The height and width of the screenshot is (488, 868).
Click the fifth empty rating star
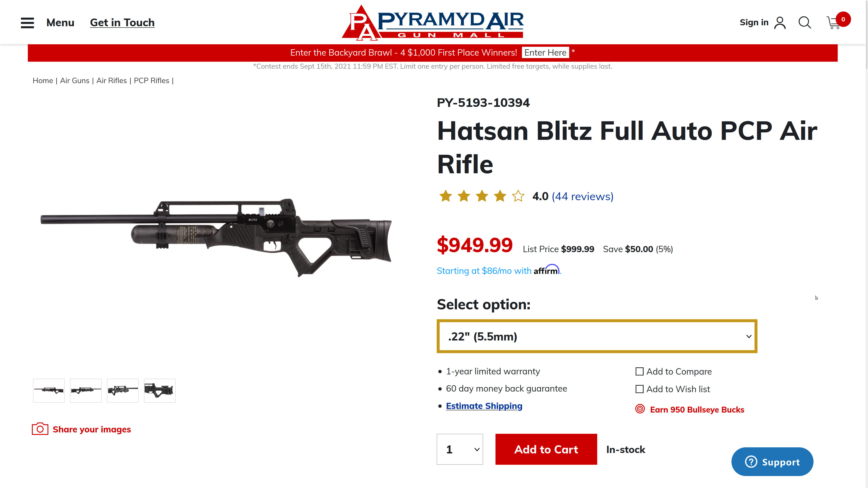click(x=518, y=196)
